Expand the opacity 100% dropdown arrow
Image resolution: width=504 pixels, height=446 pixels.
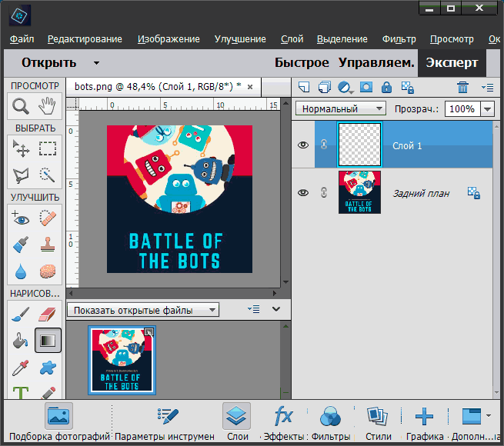click(x=487, y=109)
